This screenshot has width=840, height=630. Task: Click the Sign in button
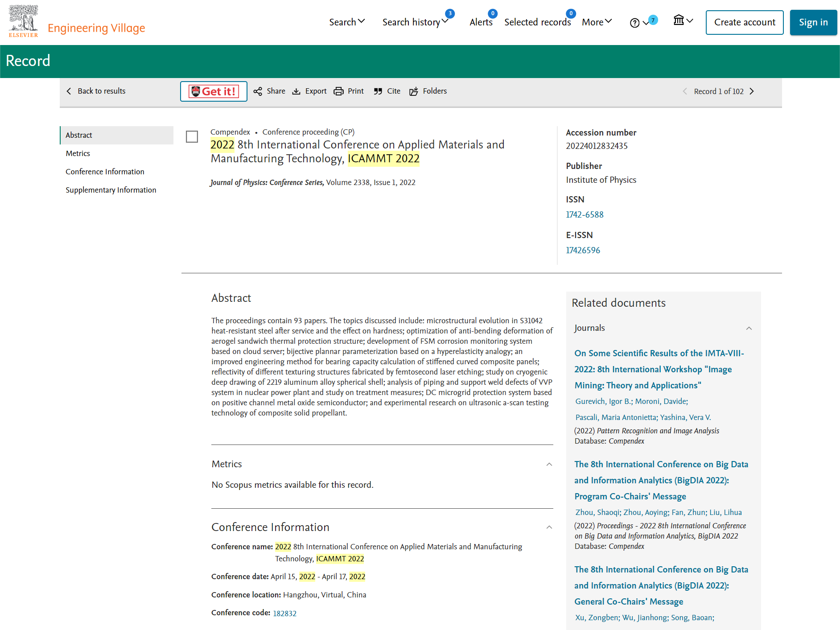pyautogui.click(x=813, y=22)
